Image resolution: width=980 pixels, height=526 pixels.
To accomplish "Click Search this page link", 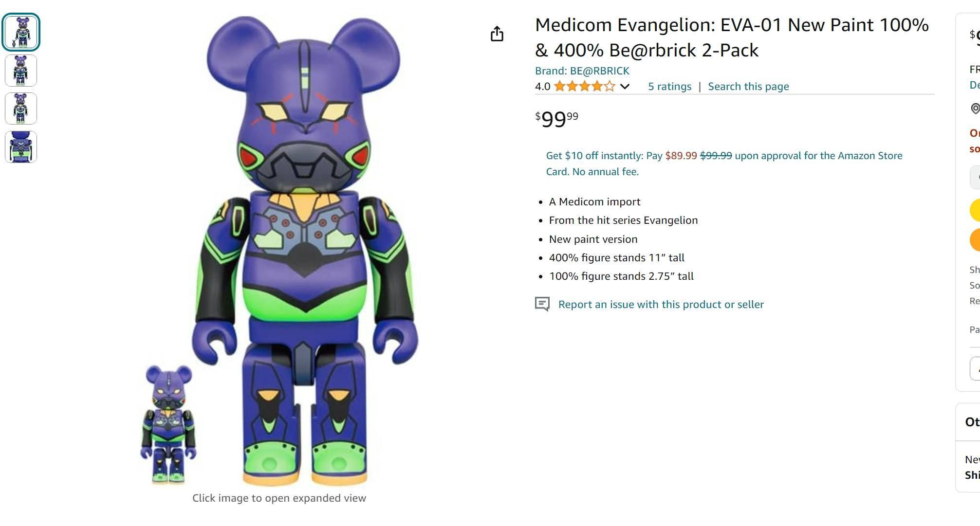I will (748, 87).
